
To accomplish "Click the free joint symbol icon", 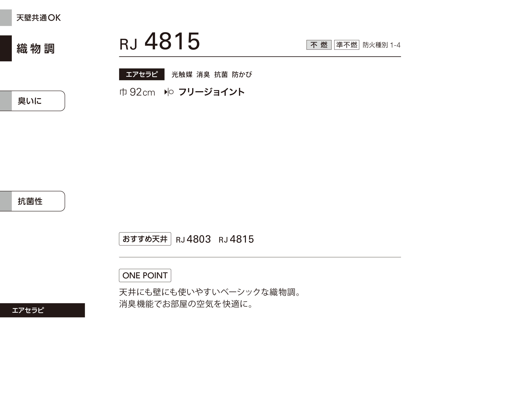I will click(x=169, y=92).
